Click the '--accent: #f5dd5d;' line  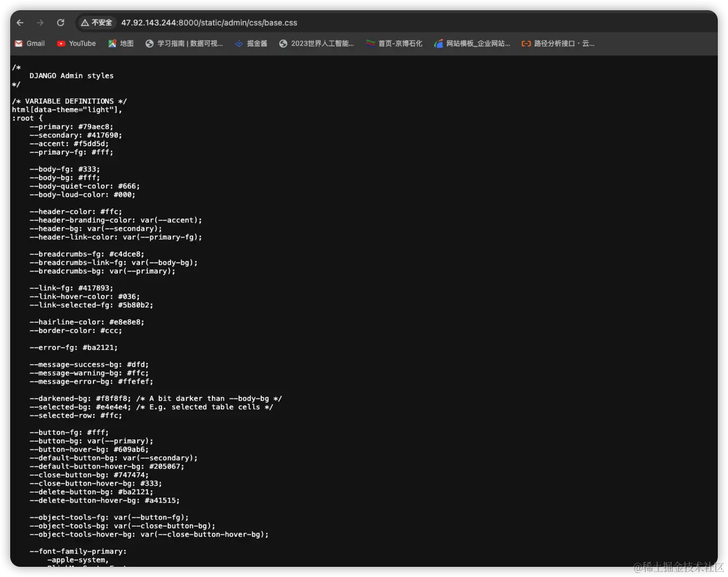[69, 144]
